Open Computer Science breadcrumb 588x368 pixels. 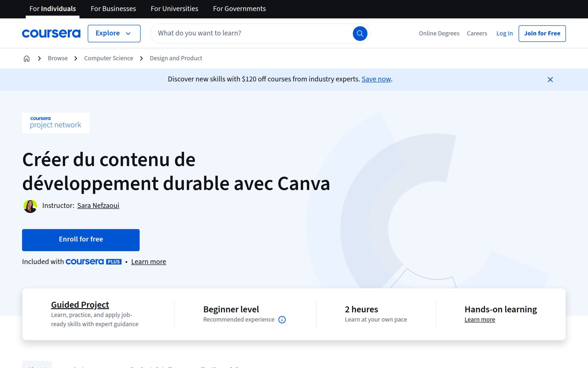pos(109,58)
